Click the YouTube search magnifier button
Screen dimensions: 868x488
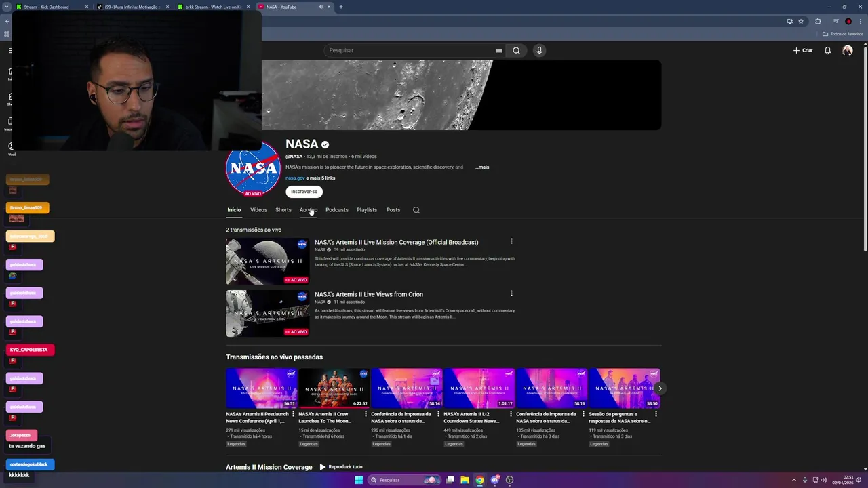(x=516, y=50)
